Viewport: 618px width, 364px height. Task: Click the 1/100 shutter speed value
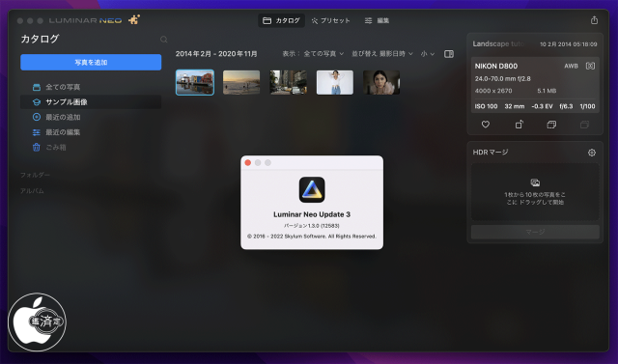point(587,106)
